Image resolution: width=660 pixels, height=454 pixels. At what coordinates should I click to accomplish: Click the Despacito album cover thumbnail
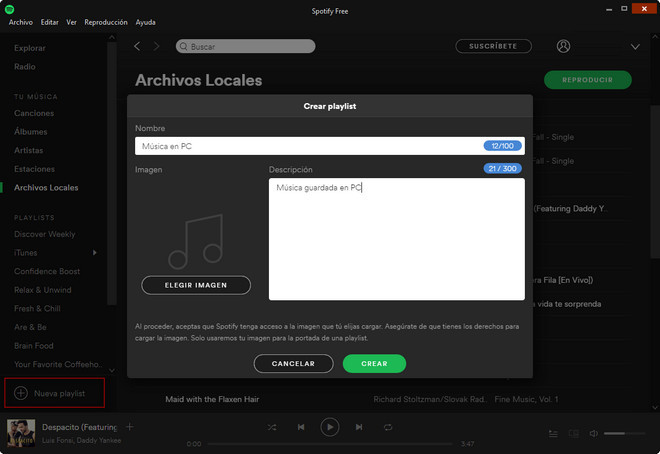(21, 433)
